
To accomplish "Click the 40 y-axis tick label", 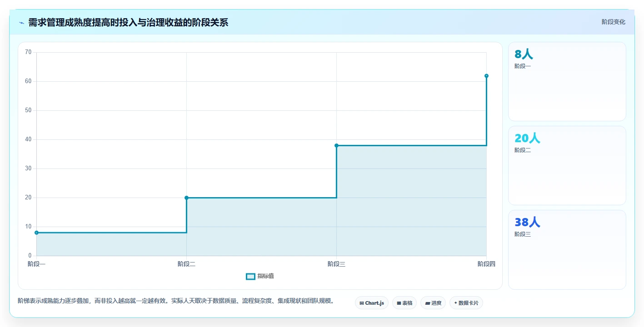I will [x=28, y=139].
